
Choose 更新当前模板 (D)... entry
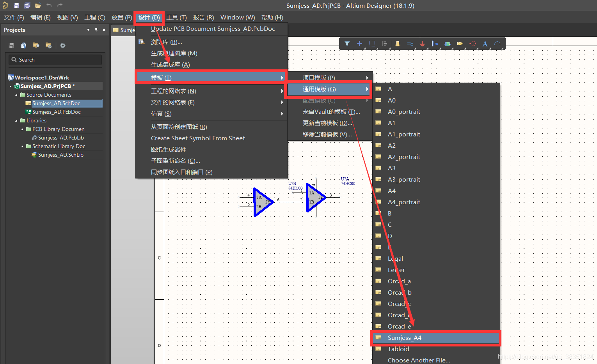[330, 123]
